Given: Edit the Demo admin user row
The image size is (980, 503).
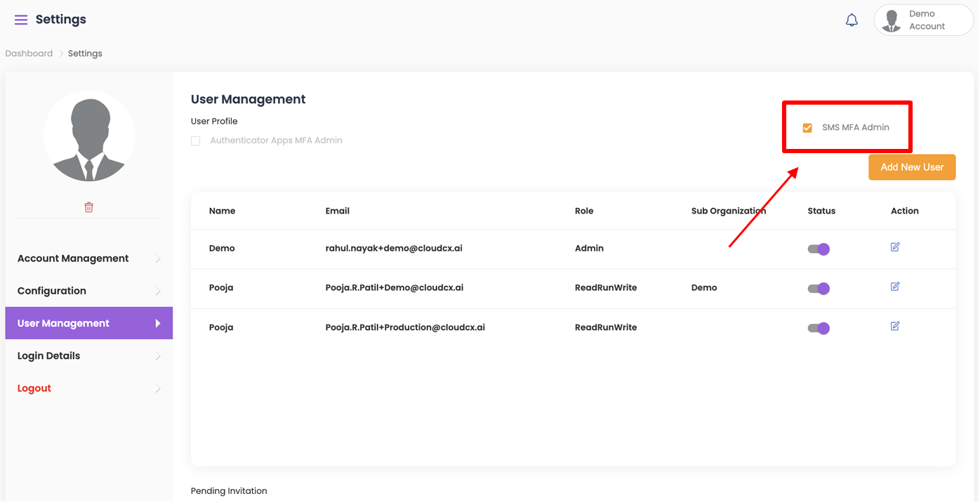Looking at the screenshot, I should (895, 247).
